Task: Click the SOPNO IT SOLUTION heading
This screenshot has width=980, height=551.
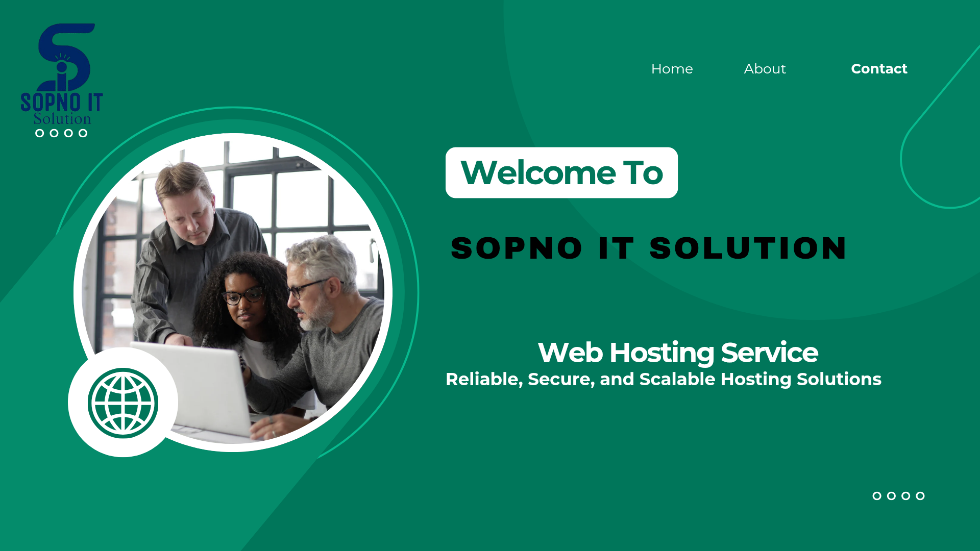Action: [x=648, y=248]
